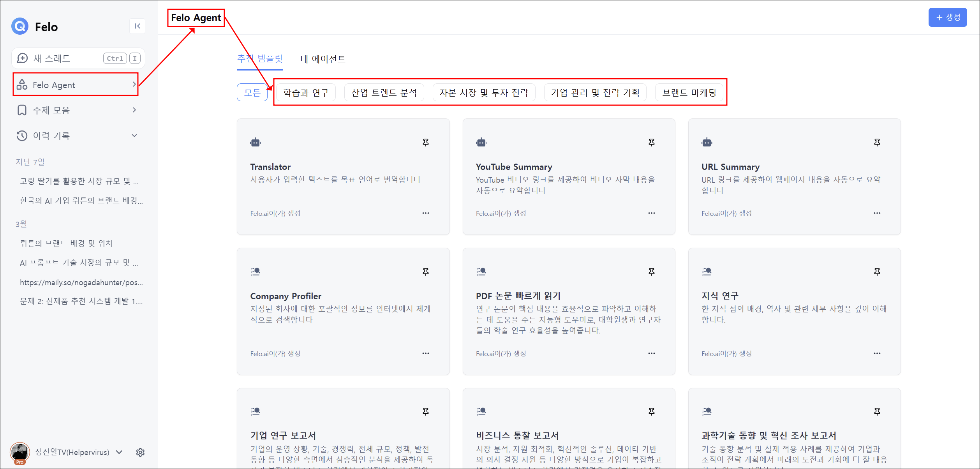Select the 모든 category filter
The height and width of the screenshot is (469, 980).
pos(252,92)
